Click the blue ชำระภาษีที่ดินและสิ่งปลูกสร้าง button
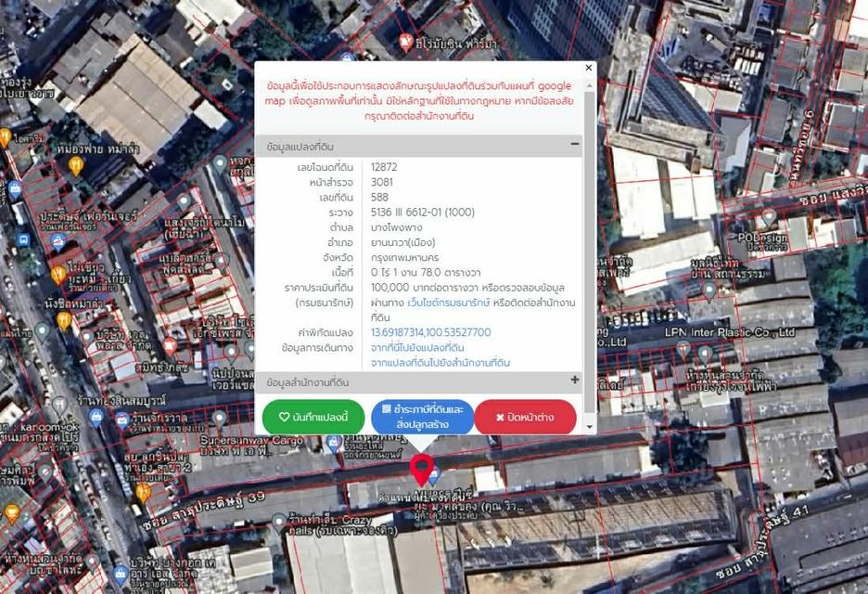 tap(422, 417)
